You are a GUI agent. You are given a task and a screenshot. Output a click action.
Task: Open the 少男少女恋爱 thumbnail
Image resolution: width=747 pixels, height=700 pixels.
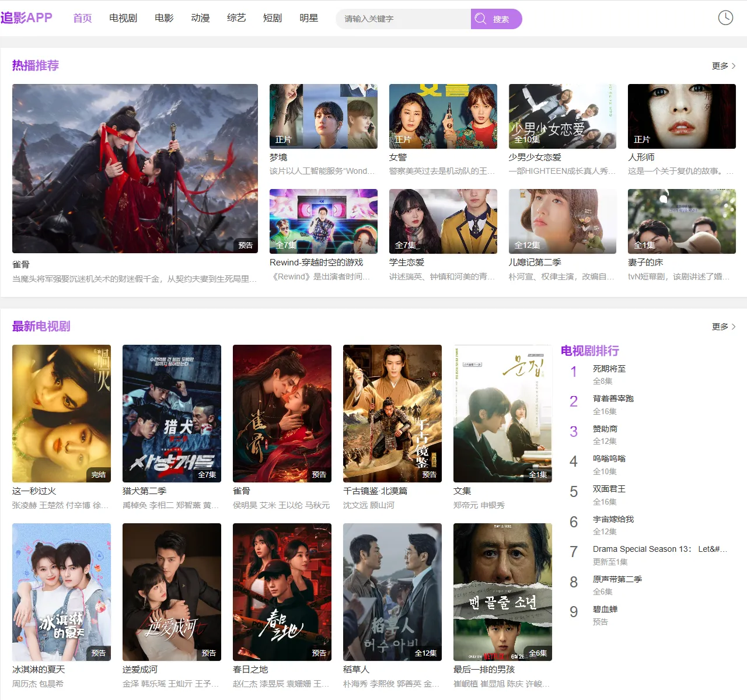(x=563, y=116)
